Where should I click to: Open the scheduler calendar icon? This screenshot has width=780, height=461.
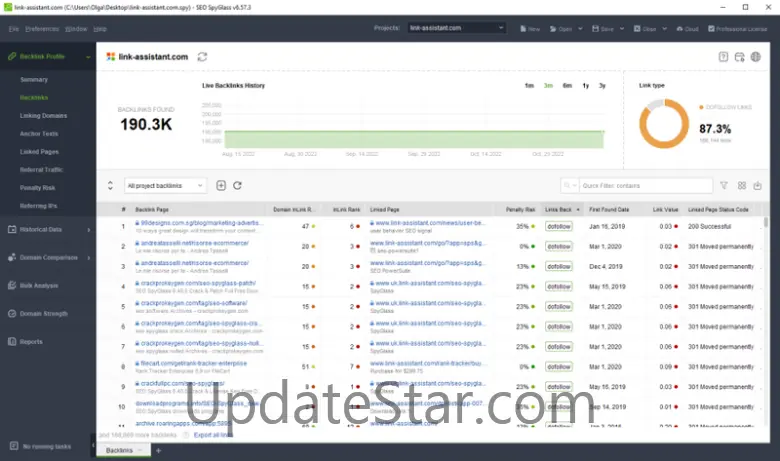(740, 57)
